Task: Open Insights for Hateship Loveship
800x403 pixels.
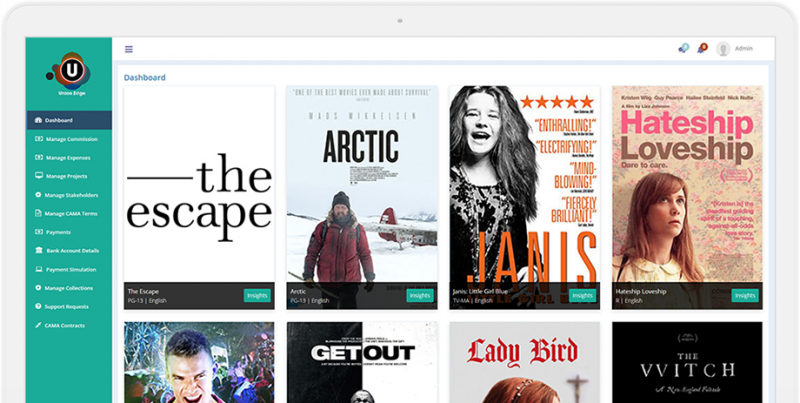Action: 745,296
